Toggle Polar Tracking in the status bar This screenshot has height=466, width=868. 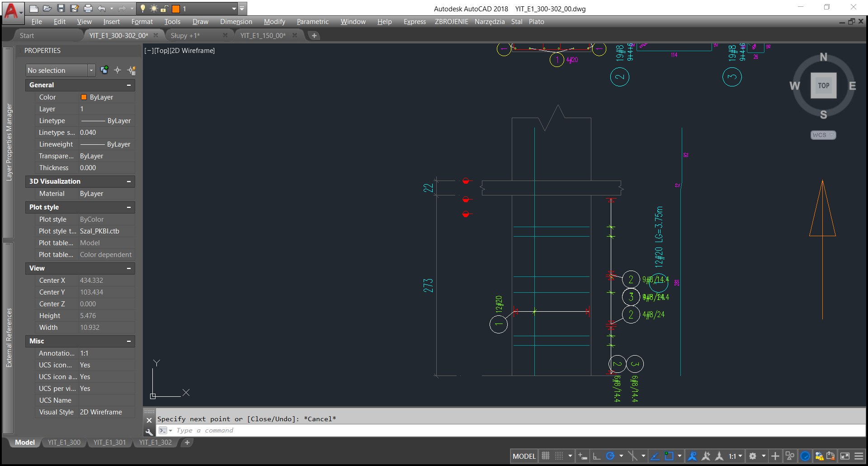click(x=610, y=456)
